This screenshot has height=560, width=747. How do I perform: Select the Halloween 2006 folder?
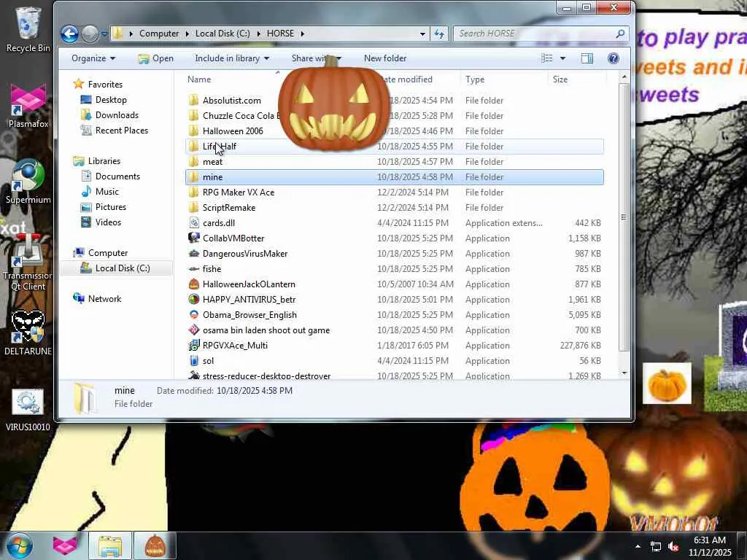233,131
